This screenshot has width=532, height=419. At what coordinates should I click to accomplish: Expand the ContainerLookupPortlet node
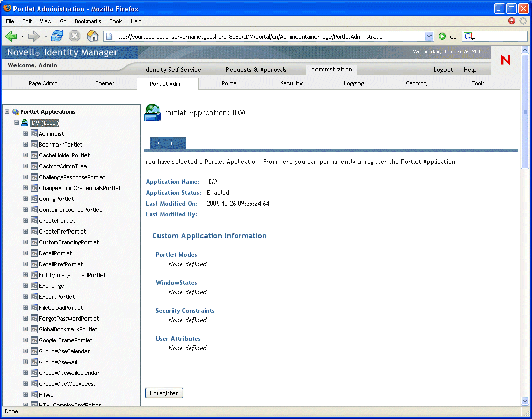[x=25, y=209]
